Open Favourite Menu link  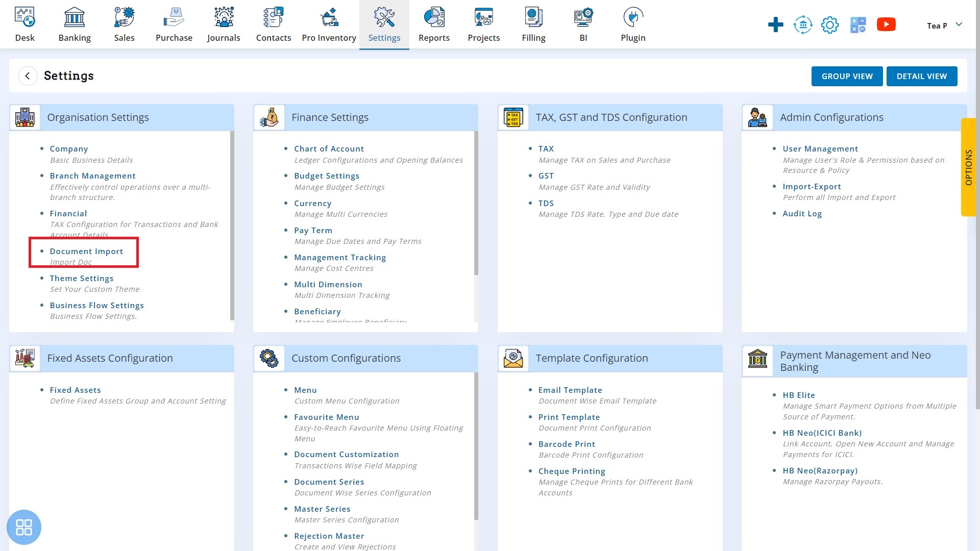tap(327, 417)
